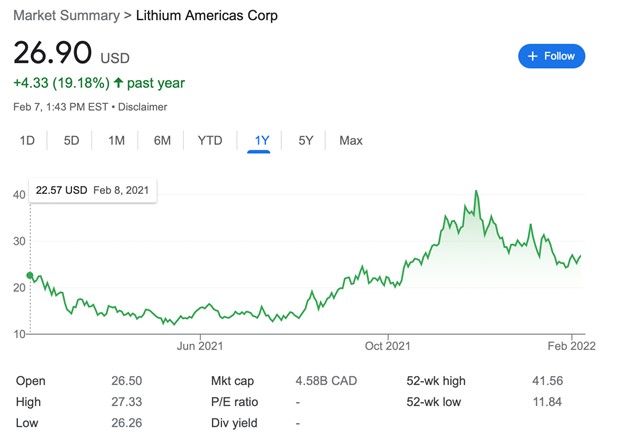This screenshot has width=624, height=435.
Task: Select the 5D time range tab
Action: coord(71,140)
